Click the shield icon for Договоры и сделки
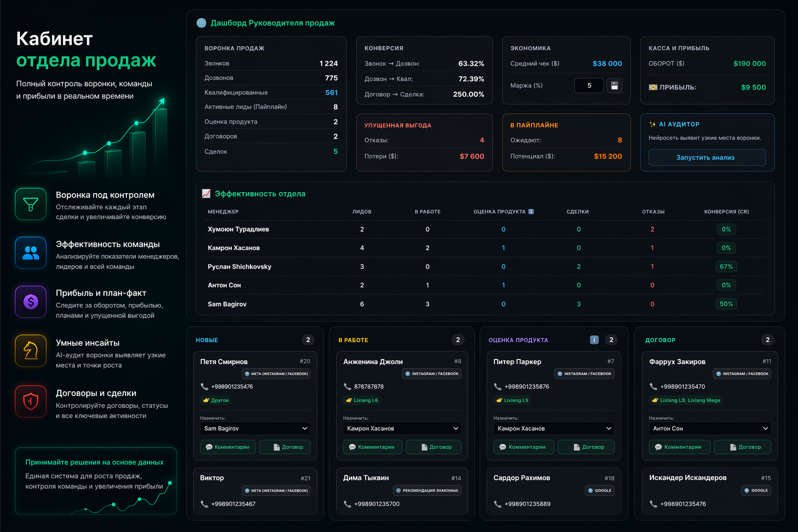Image resolution: width=798 pixels, height=532 pixels. pos(31,401)
